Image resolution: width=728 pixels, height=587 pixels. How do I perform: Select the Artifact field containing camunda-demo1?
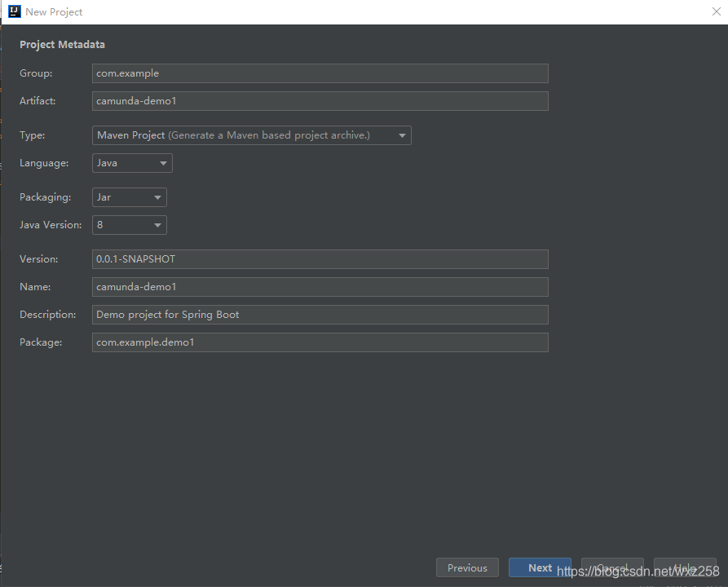(x=320, y=100)
